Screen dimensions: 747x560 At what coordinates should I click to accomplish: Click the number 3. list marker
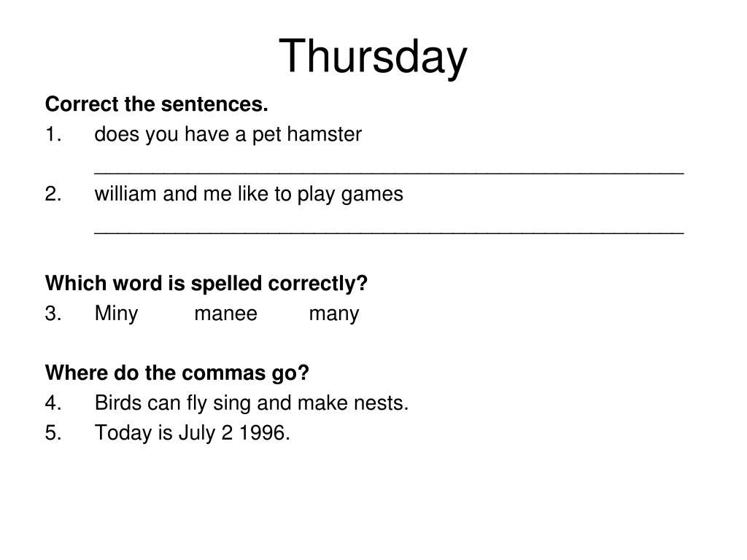(53, 314)
